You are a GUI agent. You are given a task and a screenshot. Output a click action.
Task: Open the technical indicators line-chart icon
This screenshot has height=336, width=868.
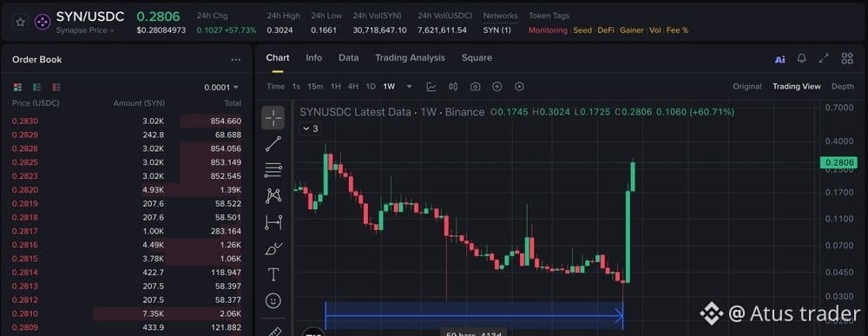pyautogui.click(x=431, y=86)
